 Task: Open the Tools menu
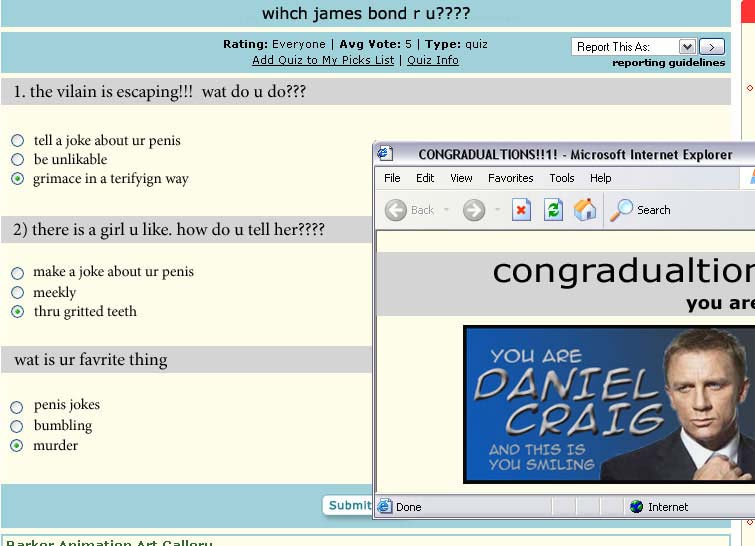click(x=561, y=178)
